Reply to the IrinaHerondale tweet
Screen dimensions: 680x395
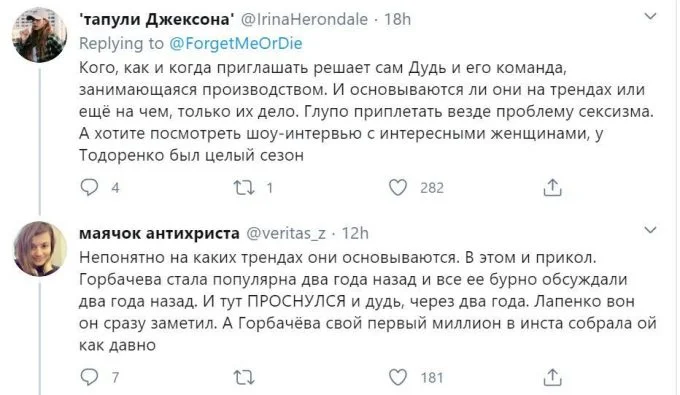point(90,187)
